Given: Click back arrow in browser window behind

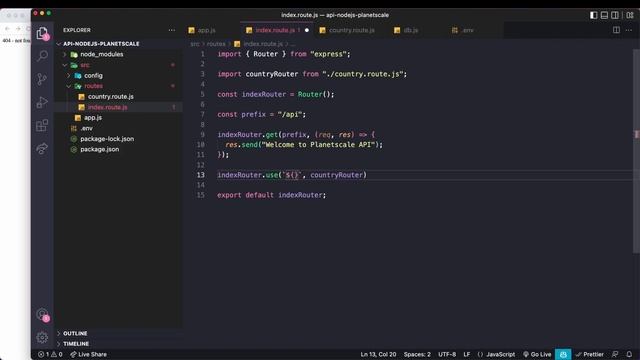Looking at the screenshot, I should pyautogui.click(x=7, y=29).
